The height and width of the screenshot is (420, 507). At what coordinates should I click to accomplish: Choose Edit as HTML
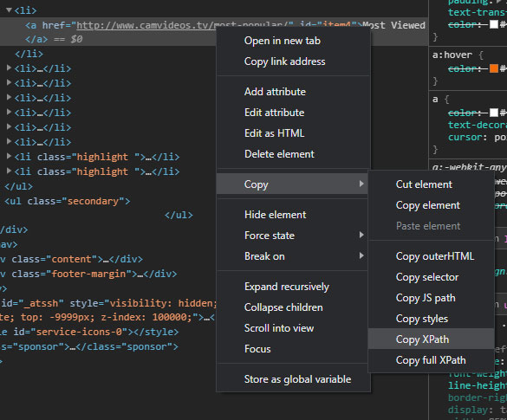point(293,133)
